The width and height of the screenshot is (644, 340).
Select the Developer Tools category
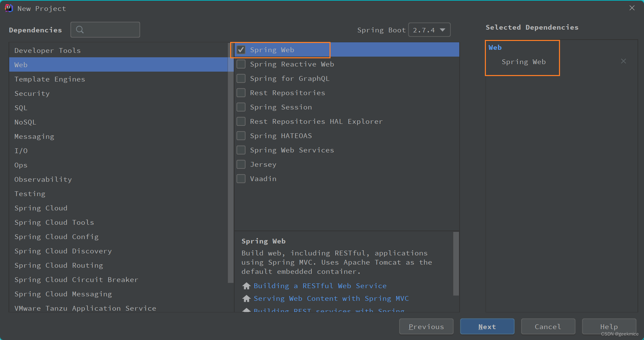(x=118, y=50)
